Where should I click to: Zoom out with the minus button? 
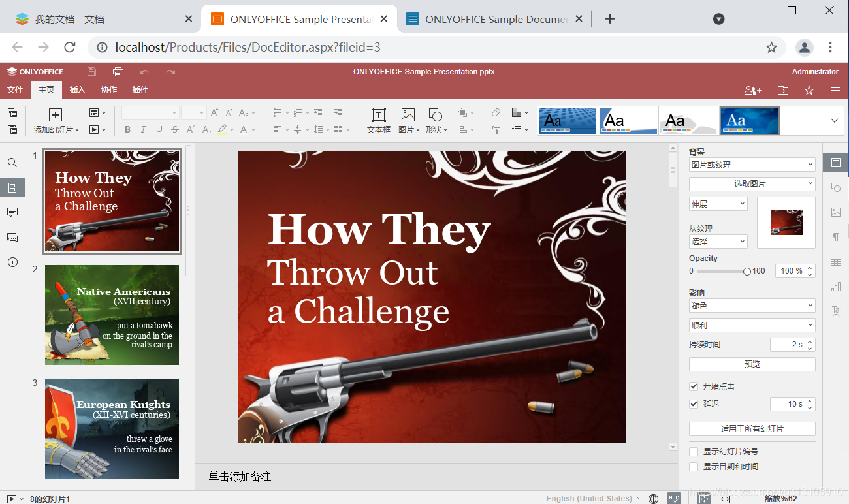click(746, 499)
